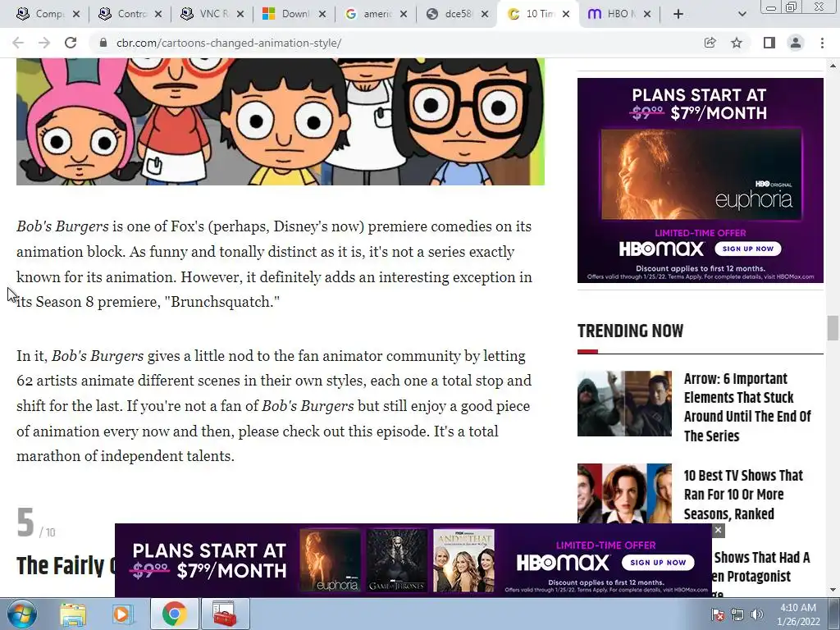This screenshot has width=840, height=630.
Task: Close the Downl tab
Action: point(322,14)
